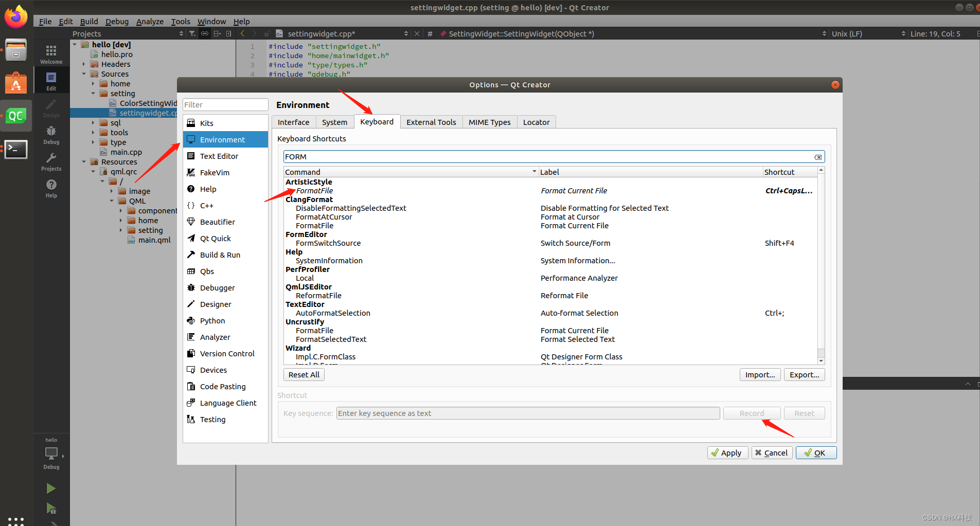
Task: Open the Welcome mode in Qt Creator
Action: [x=51, y=53]
